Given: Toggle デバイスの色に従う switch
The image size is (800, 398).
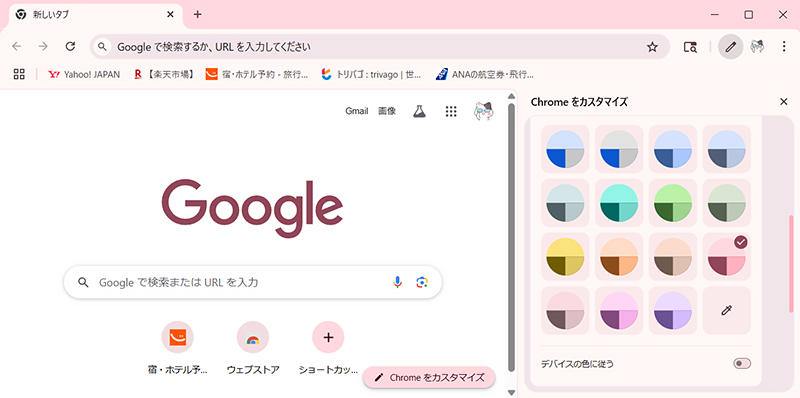Looking at the screenshot, I should (x=742, y=364).
